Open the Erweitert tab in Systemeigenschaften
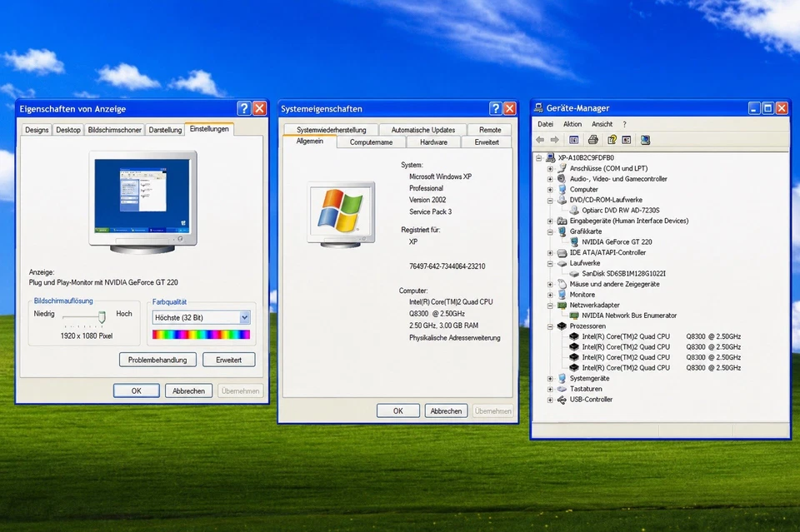800x532 pixels. pos(487,142)
